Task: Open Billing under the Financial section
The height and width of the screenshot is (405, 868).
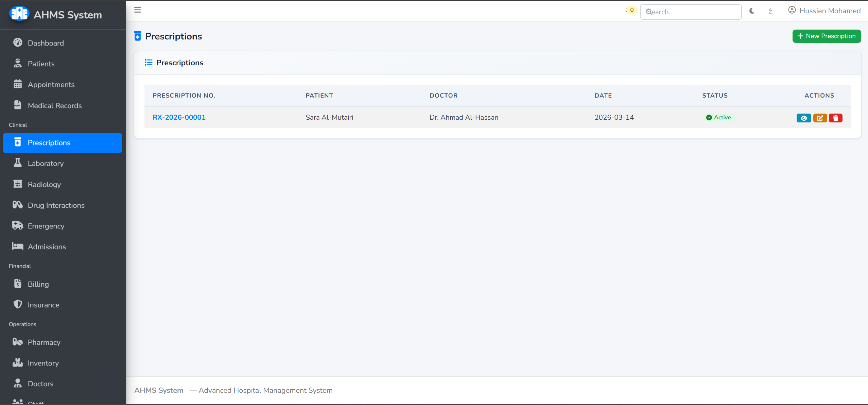Action: tap(38, 284)
